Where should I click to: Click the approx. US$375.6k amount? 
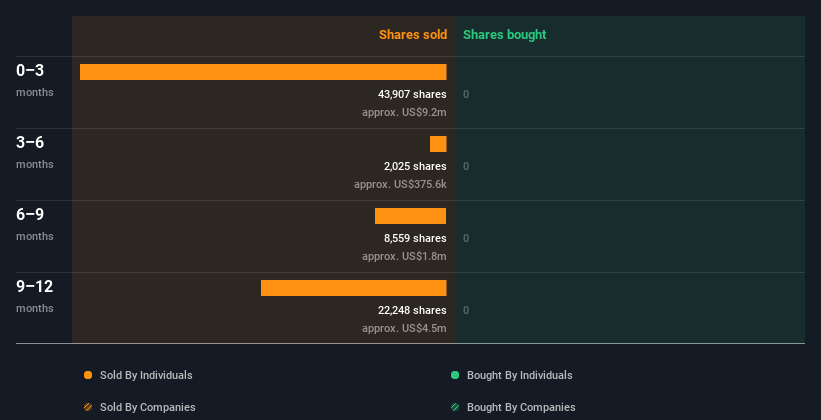tap(400, 184)
